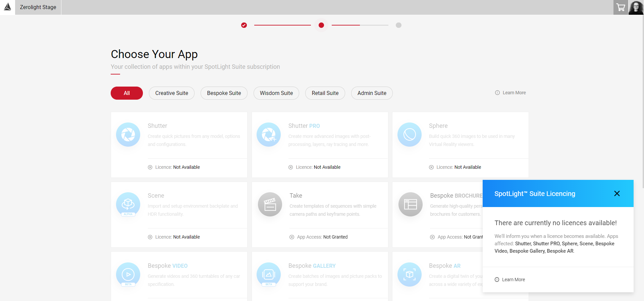
Task: Click 'Licence: Not Available' under Shutter
Action: [x=177, y=167]
